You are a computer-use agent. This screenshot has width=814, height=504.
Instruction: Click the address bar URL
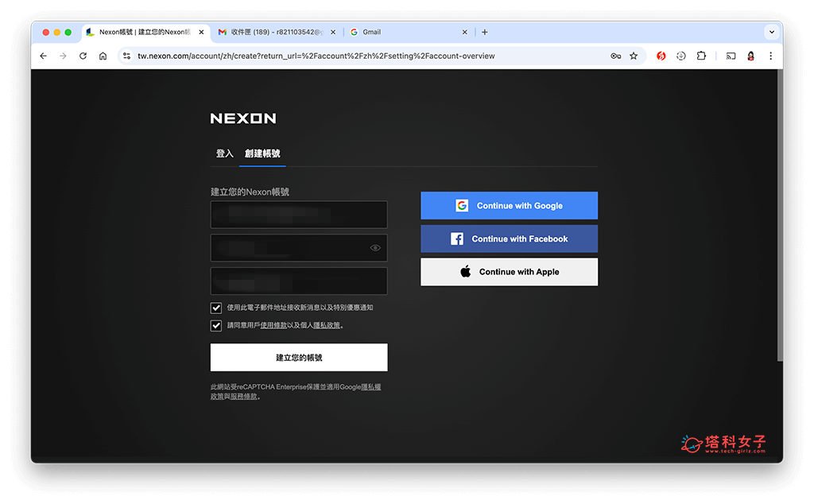(x=316, y=56)
